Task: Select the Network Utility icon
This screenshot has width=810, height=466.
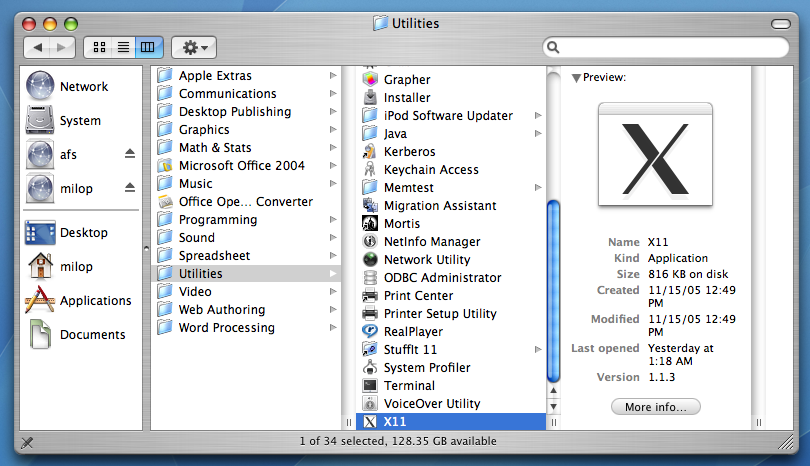Action: pyautogui.click(x=370, y=260)
